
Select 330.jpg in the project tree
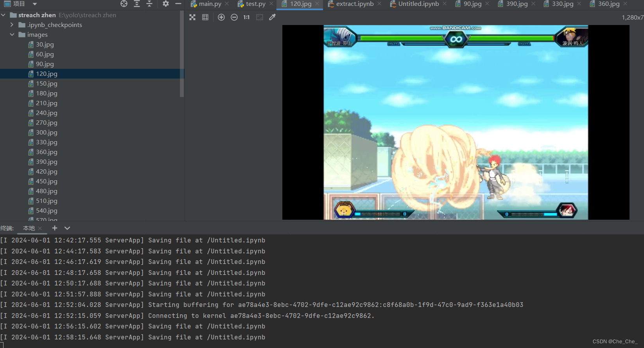click(46, 142)
